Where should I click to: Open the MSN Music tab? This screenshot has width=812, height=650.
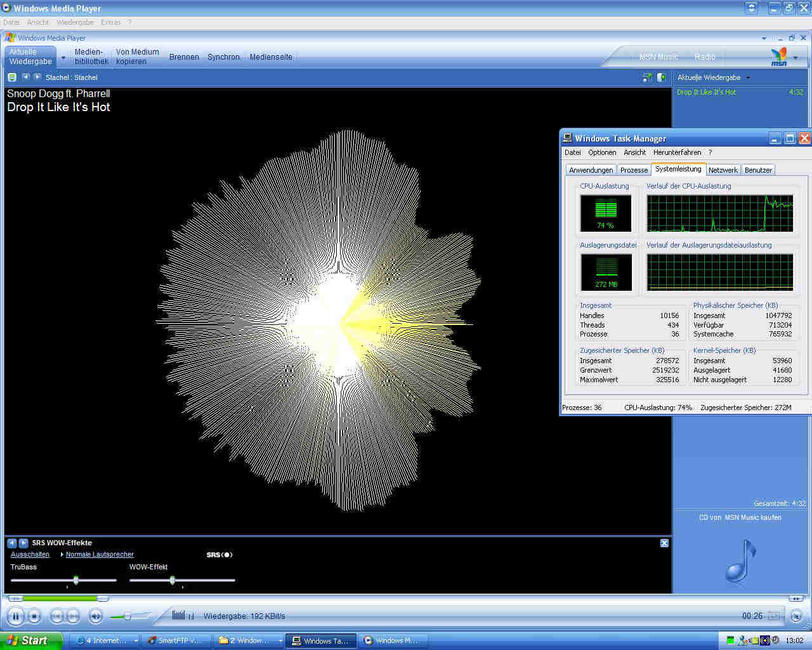[x=658, y=56]
